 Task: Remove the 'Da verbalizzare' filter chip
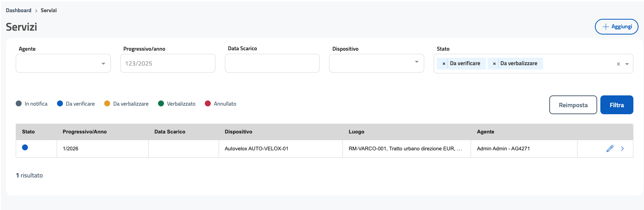pos(494,64)
